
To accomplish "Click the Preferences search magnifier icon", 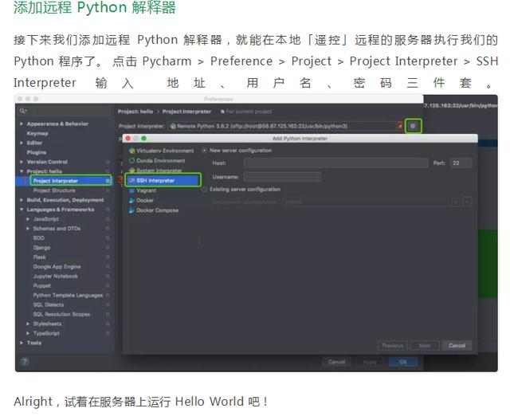I will [x=22, y=111].
